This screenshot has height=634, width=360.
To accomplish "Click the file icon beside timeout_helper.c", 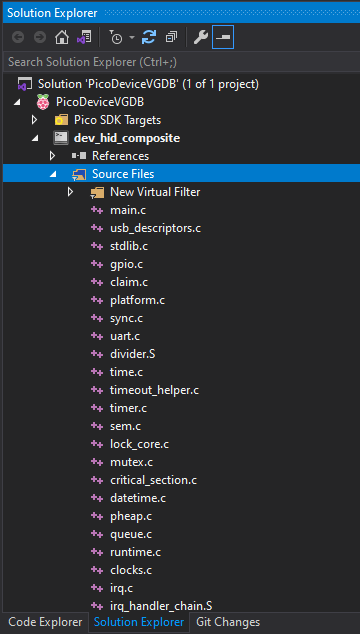I will 97,390.
